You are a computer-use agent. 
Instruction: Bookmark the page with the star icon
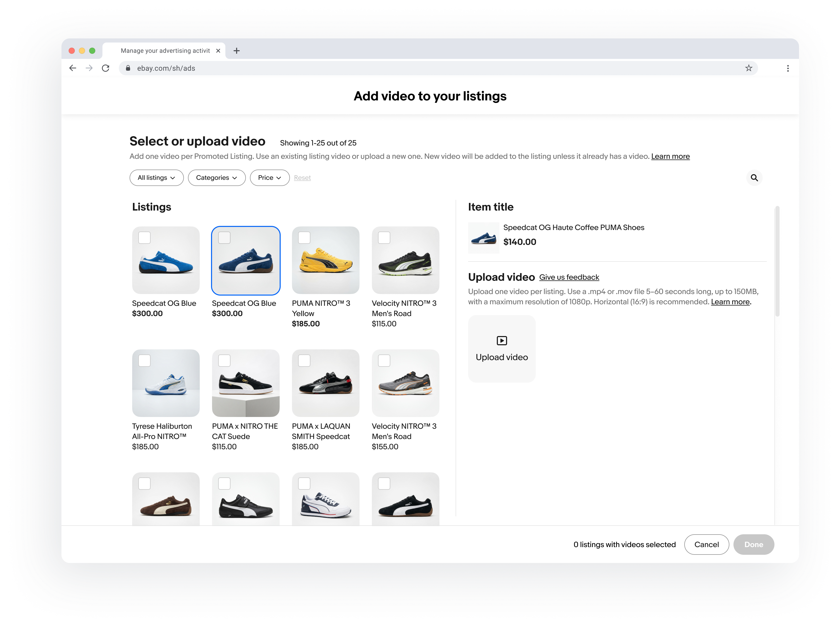[748, 68]
